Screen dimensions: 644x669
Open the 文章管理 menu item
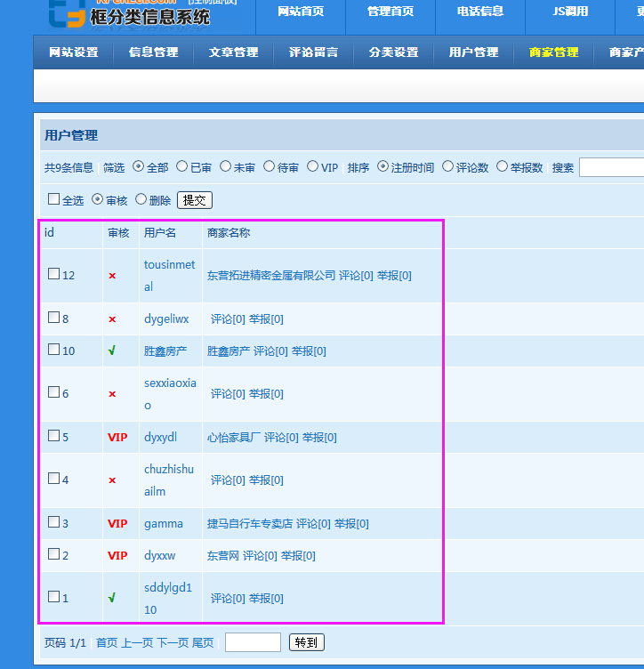tap(233, 52)
